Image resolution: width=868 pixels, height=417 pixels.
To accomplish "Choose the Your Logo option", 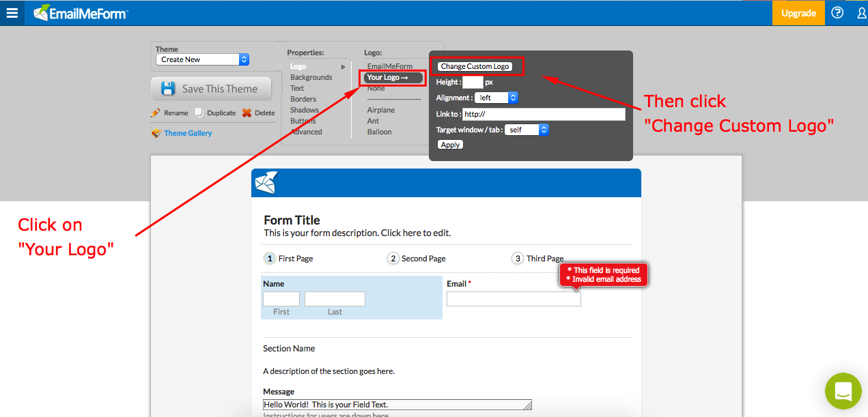I will (x=393, y=78).
